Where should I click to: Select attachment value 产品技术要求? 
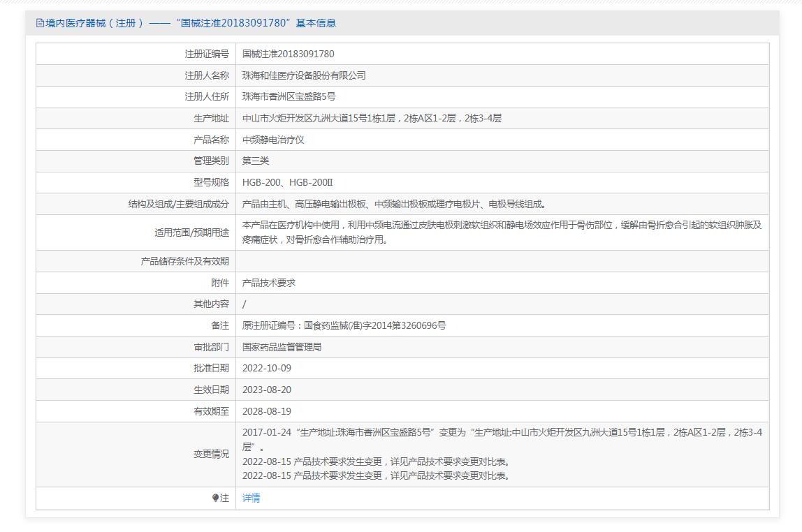coord(268,283)
